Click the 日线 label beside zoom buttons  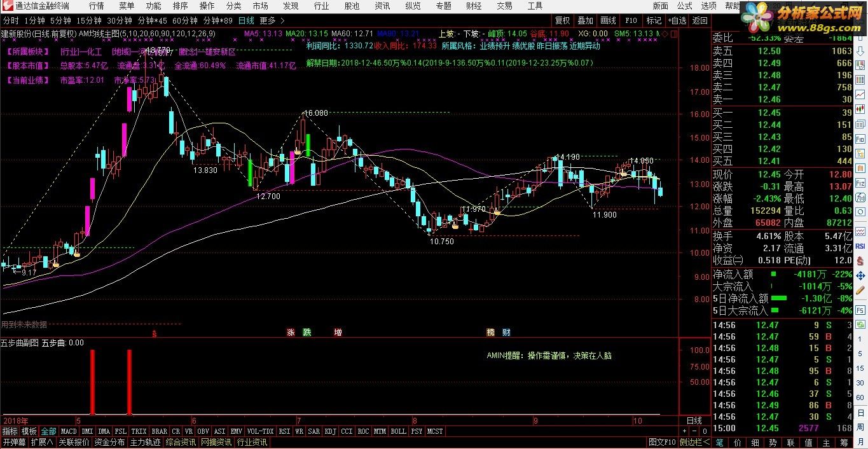tap(695, 420)
